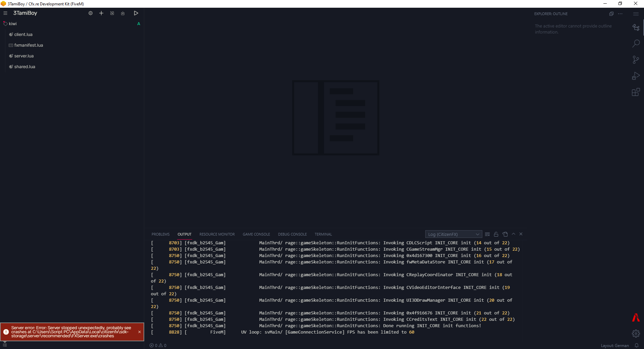
Task: Open the hamburger menu next to 3TamiBoy
Action: [5, 13]
